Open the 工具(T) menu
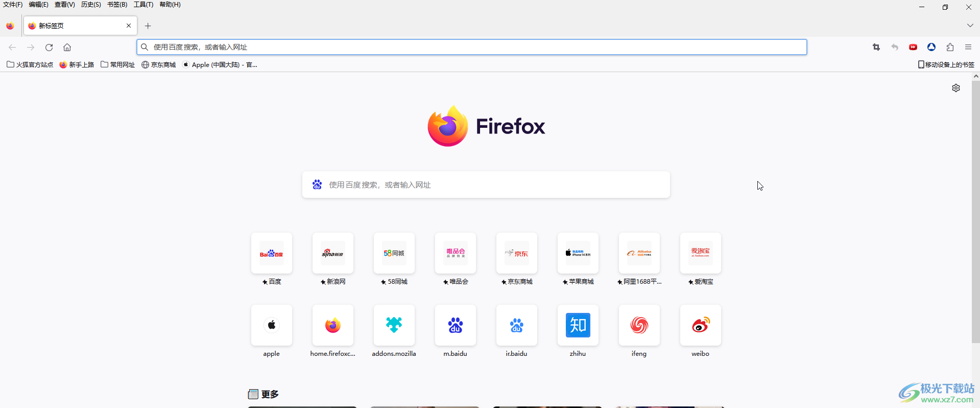This screenshot has width=980, height=408. tap(144, 5)
